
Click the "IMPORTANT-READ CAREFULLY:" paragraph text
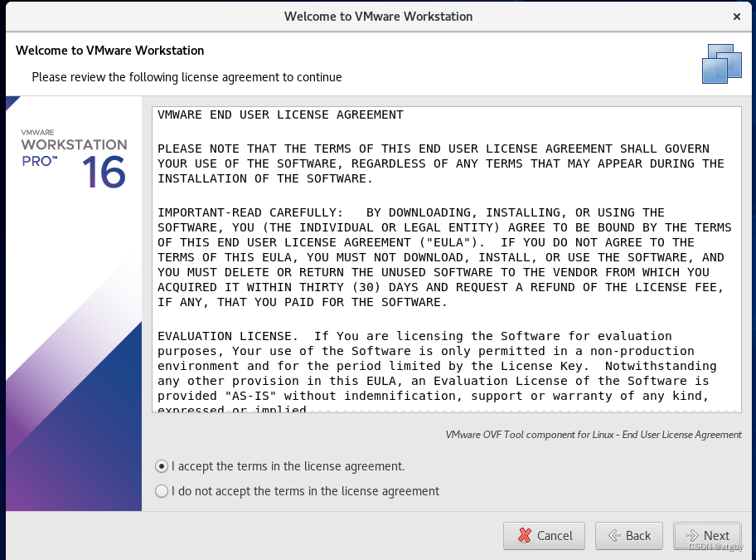tap(444, 257)
